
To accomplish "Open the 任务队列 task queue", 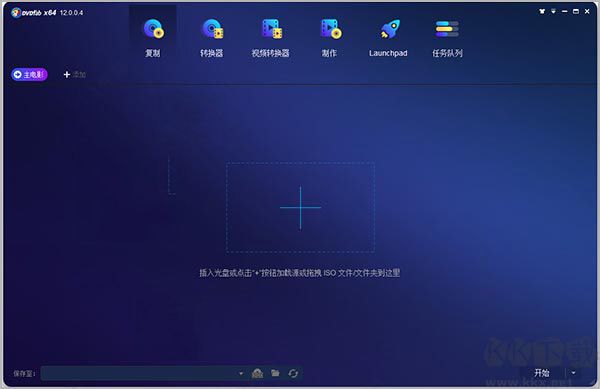I will click(x=447, y=38).
